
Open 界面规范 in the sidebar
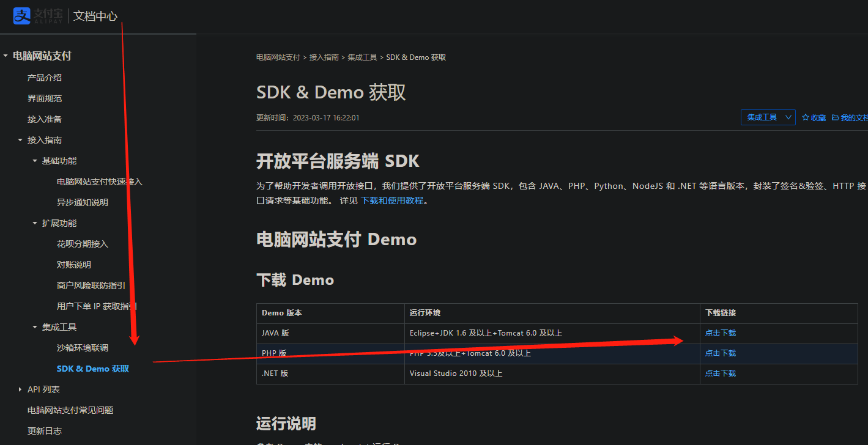45,98
